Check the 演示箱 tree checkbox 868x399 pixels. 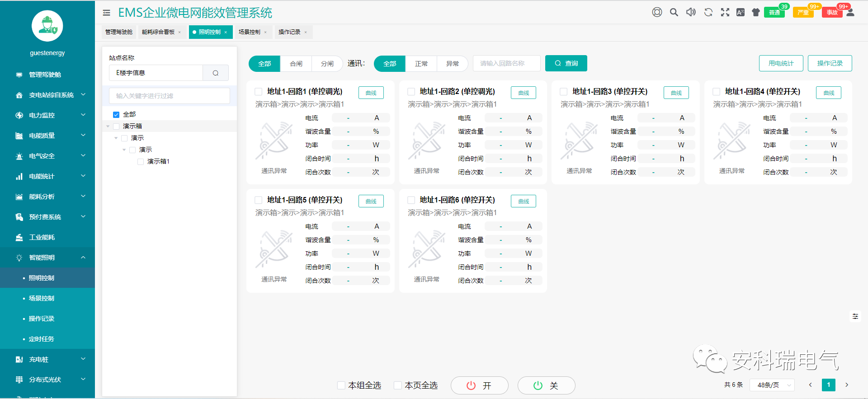coord(116,127)
